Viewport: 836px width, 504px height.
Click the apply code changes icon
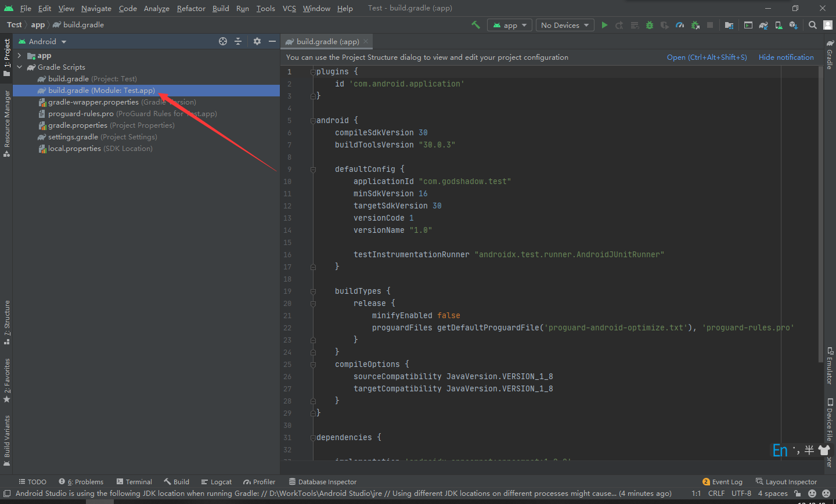[x=635, y=25]
